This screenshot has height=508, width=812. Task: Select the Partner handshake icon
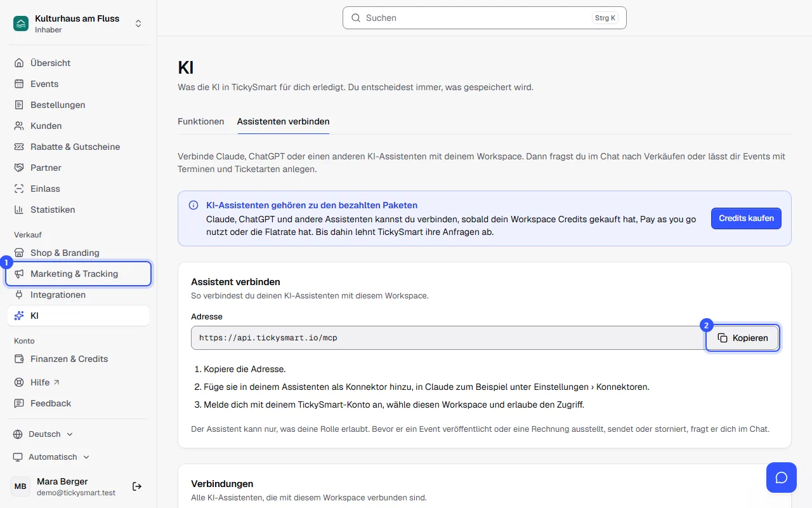tap(19, 168)
